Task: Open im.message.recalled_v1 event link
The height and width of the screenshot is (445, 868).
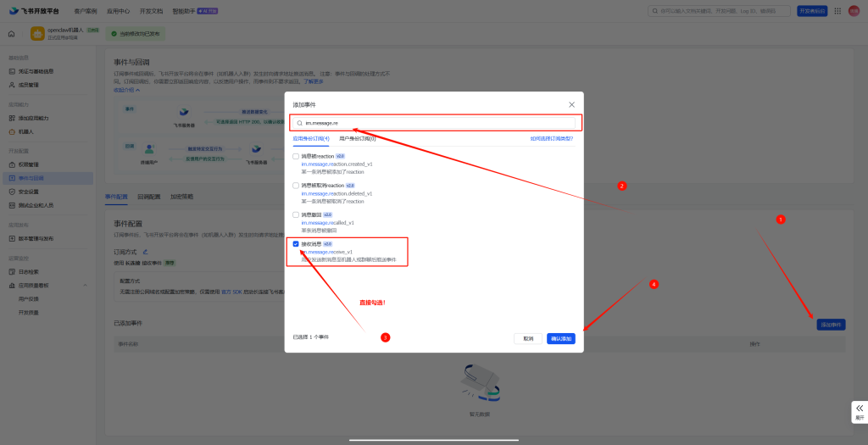Action: click(x=328, y=222)
